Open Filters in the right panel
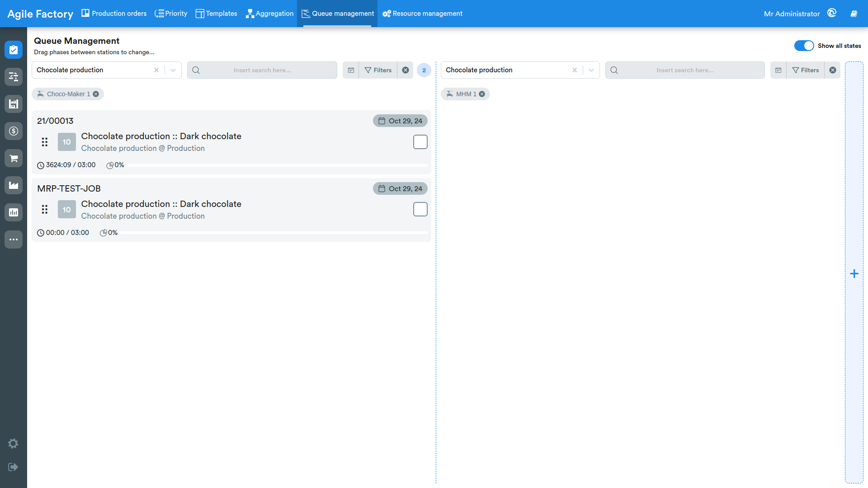Screen dimensions: 868x488 click(806, 70)
